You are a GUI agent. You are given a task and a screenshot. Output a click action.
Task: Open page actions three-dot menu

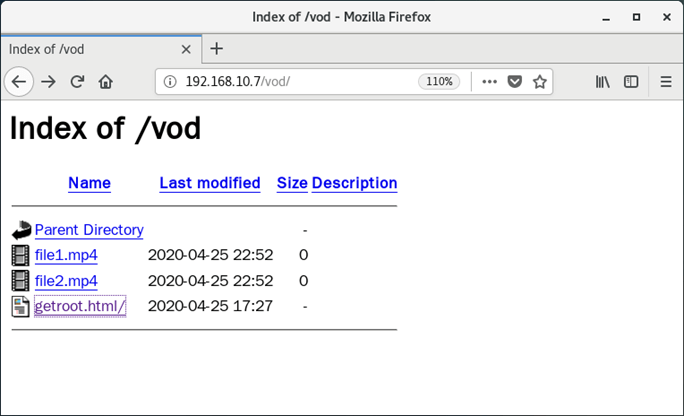(489, 82)
